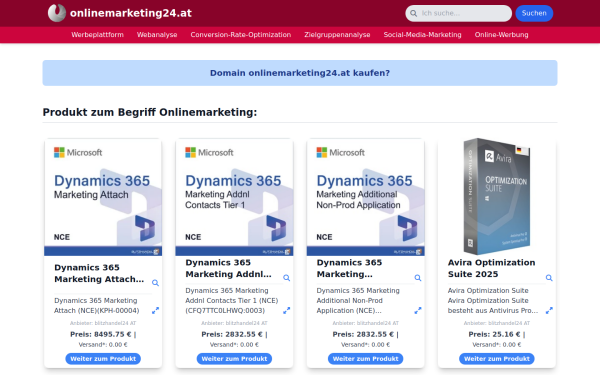
Task: Expand description of Avira Optimization Suite
Action: (549, 310)
